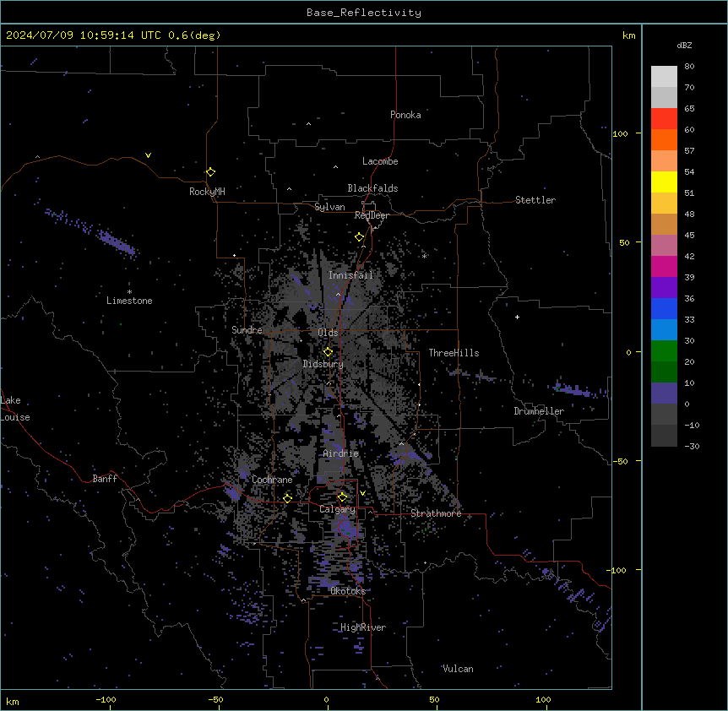This screenshot has height=711, width=728.
Task: Click the Lake Louise label
Action: coord(15,409)
